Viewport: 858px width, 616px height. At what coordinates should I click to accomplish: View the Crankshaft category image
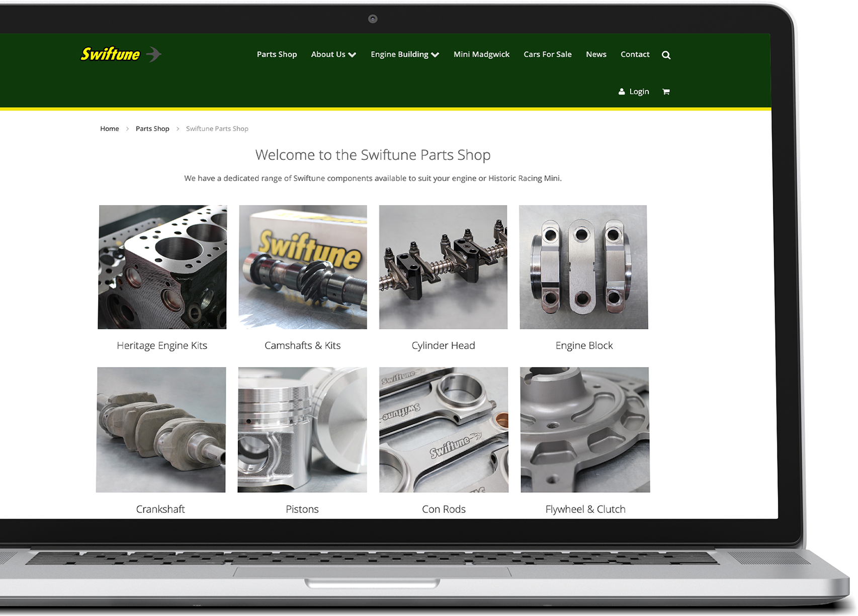[161, 429]
